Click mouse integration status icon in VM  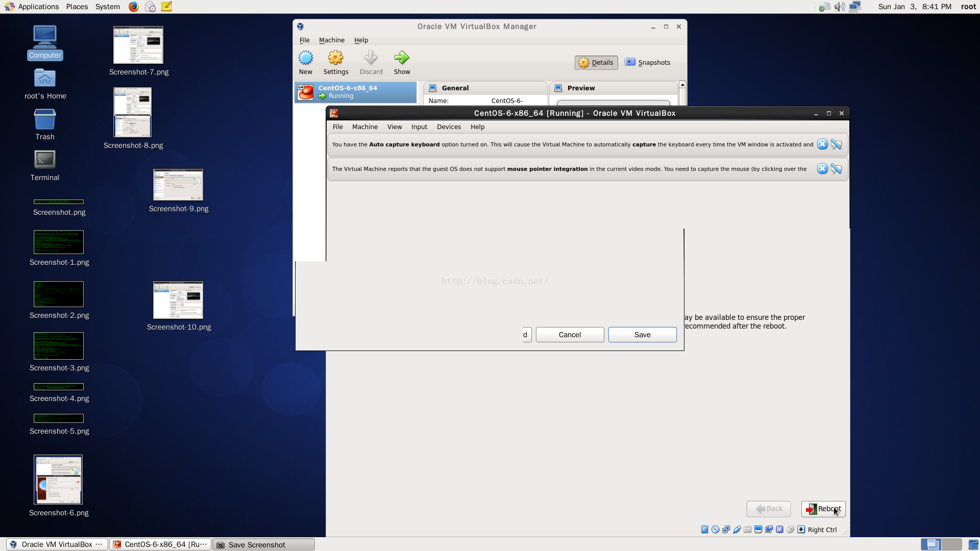pyautogui.click(x=791, y=530)
